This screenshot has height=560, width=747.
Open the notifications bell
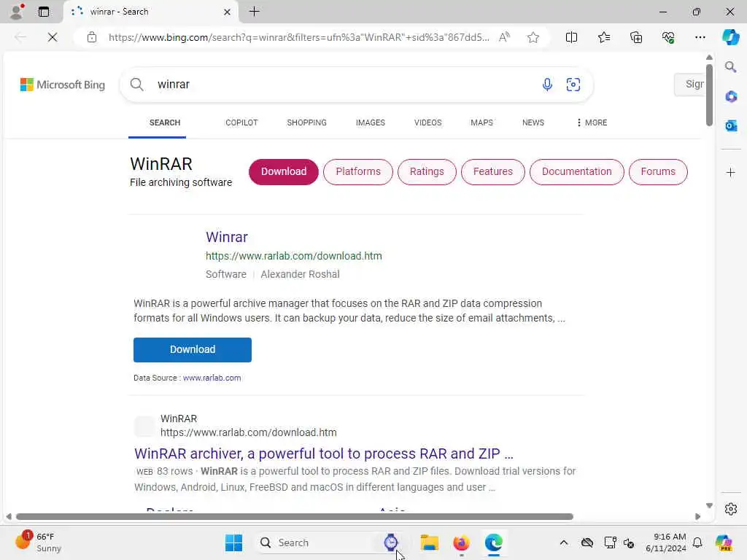tap(697, 542)
